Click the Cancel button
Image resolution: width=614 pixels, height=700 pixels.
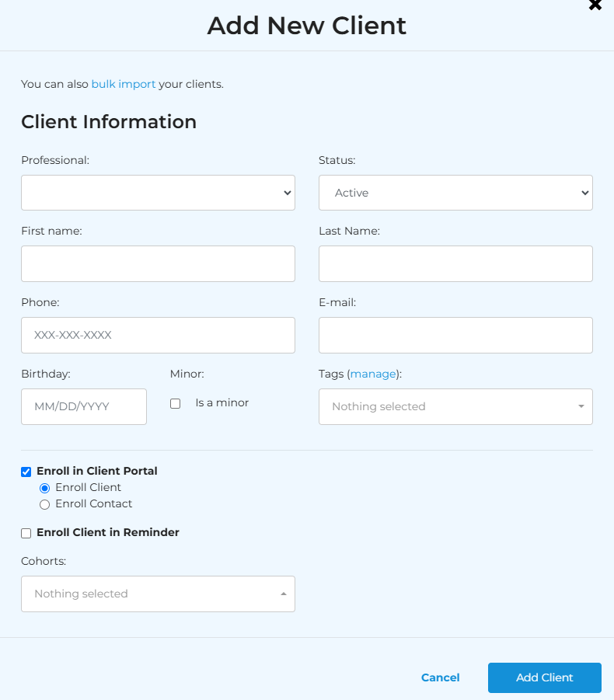(x=441, y=677)
